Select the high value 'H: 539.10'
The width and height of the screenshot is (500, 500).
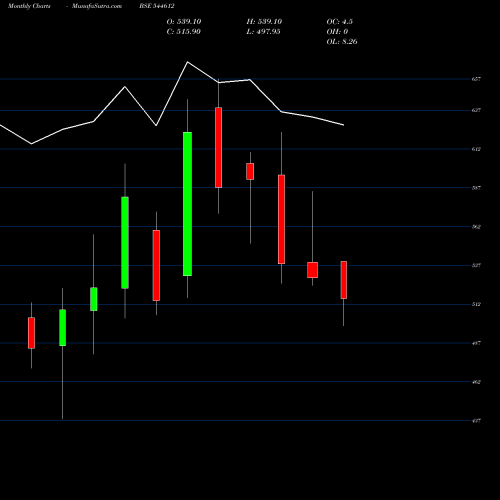pos(264,22)
